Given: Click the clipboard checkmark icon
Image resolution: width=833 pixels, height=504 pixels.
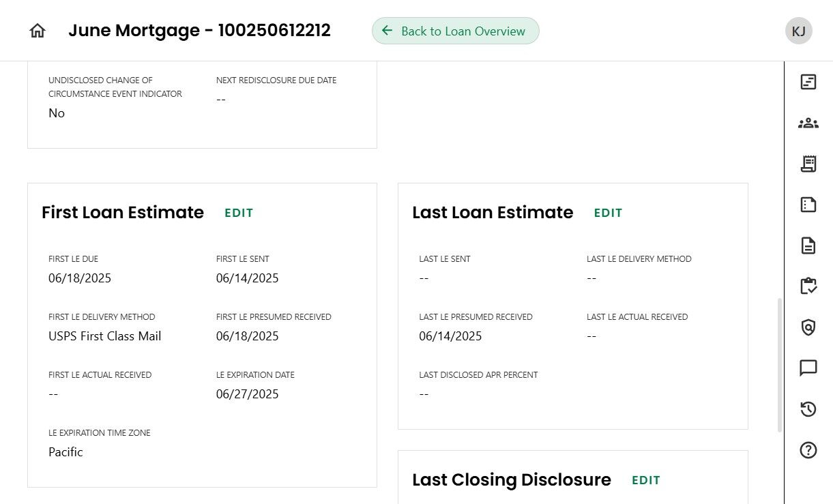Looking at the screenshot, I should click(x=808, y=286).
